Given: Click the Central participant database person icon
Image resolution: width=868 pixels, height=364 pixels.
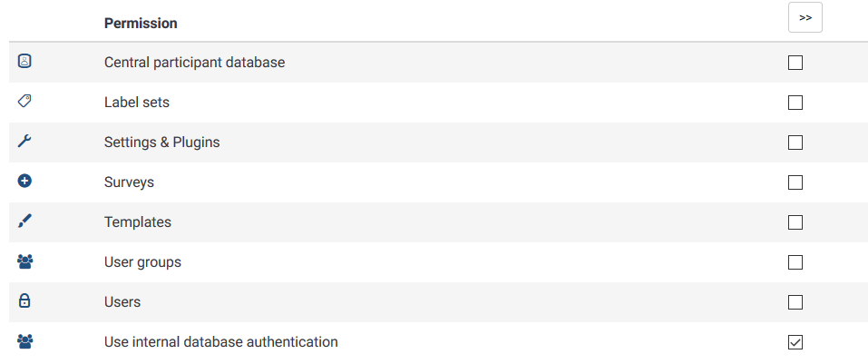Looking at the screenshot, I should (24, 61).
